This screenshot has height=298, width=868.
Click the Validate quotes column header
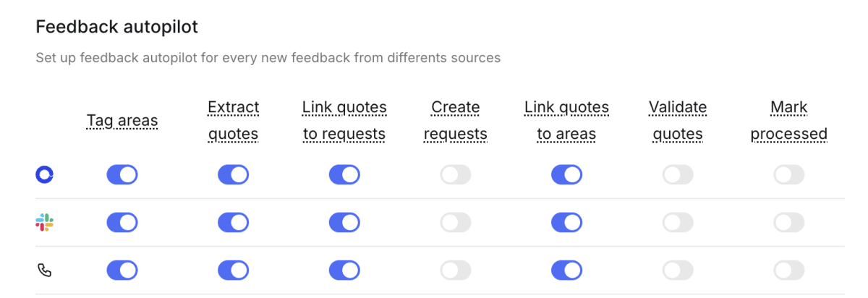click(x=678, y=121)
